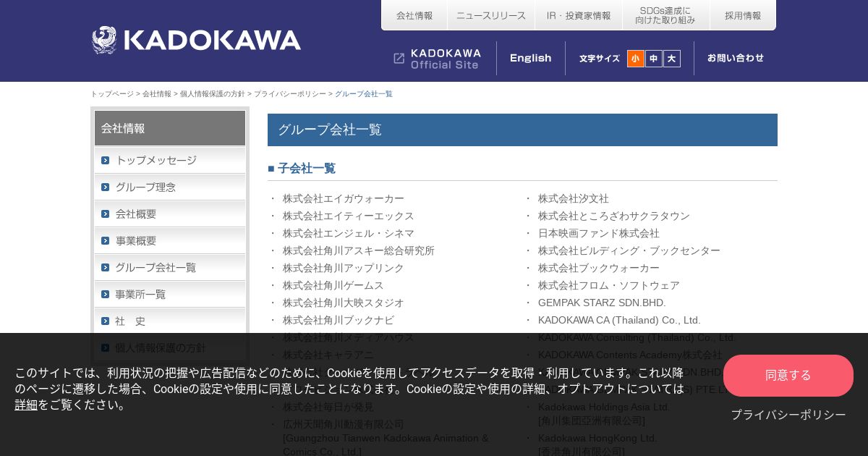
Task: Select KADOKAWA CA (Thailand) Co., Ltd. entry
Action: (619, 320)
